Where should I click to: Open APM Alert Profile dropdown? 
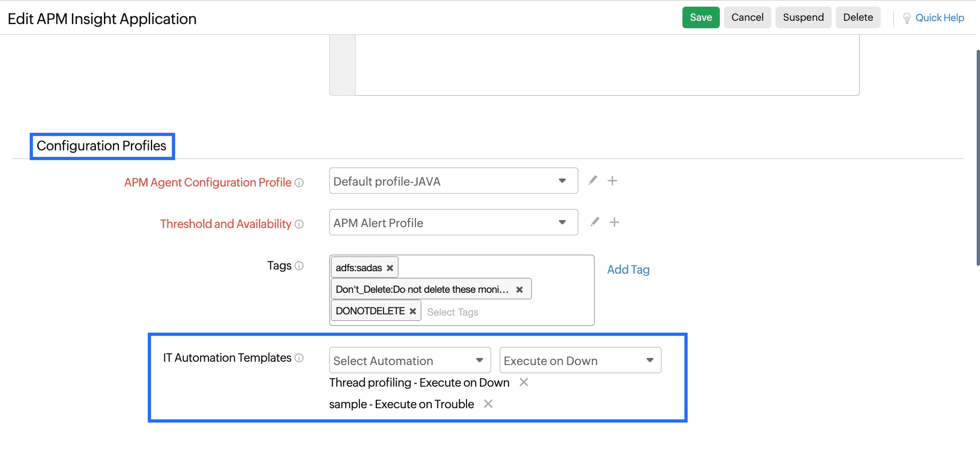click(x=453, y=223)
